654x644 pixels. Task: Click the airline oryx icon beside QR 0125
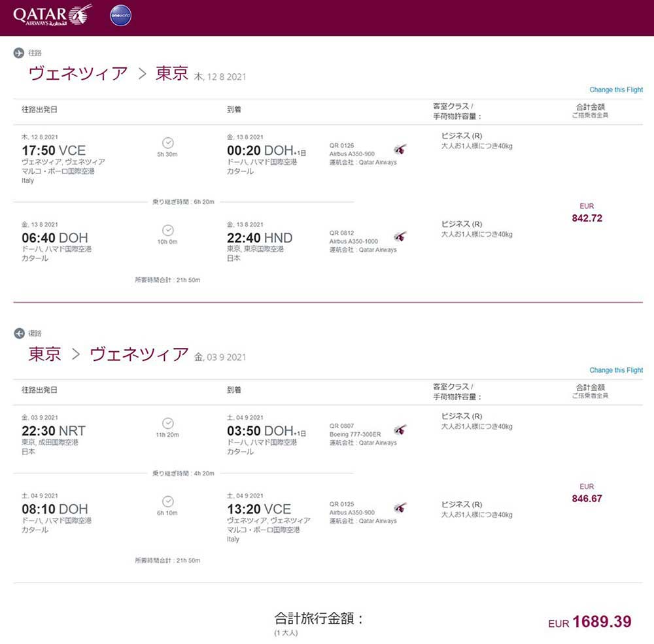point(400,507)
